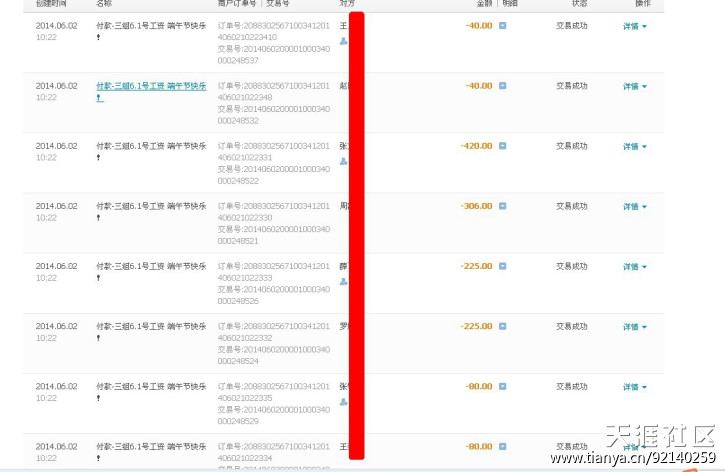This screenshot has width=725, height=472.
Task: Select the -420.00 amount value
Action: pyautogui.click(x=476, y=146)
